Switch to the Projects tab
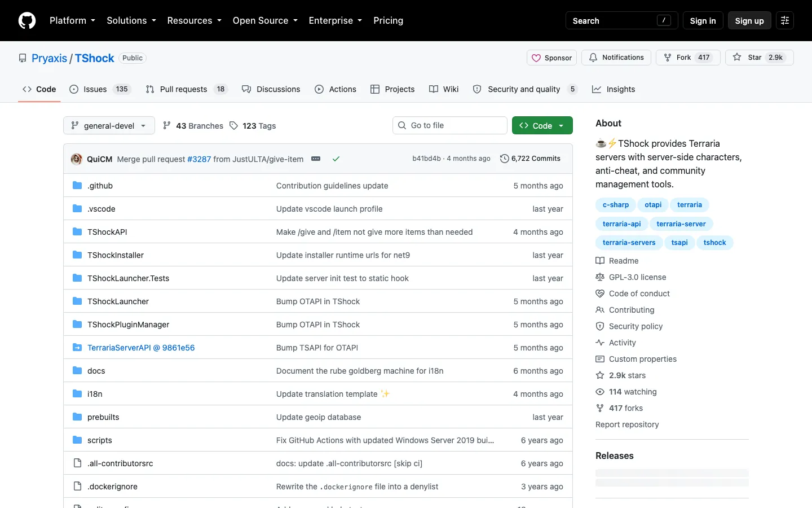812x508 pixels. [392, 89]
